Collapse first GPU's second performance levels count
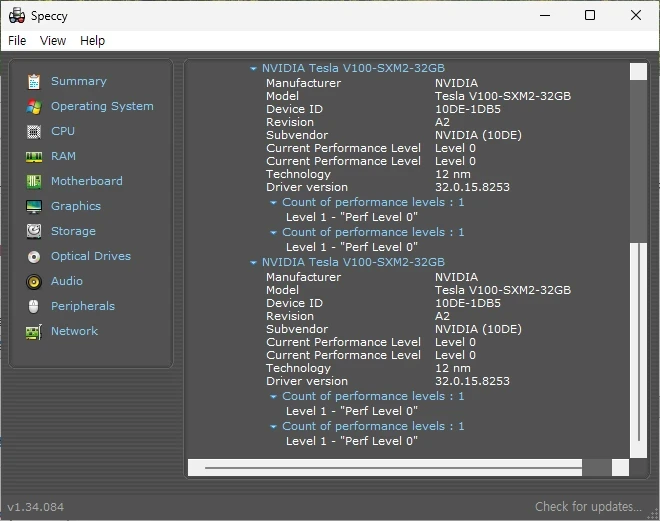 point(273,232)
